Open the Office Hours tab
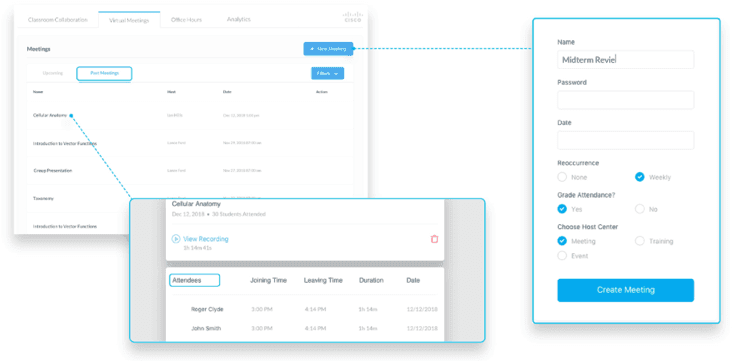The height and width of the screenshot is (361, 743). pyautogui.click(x=186, y=20)
